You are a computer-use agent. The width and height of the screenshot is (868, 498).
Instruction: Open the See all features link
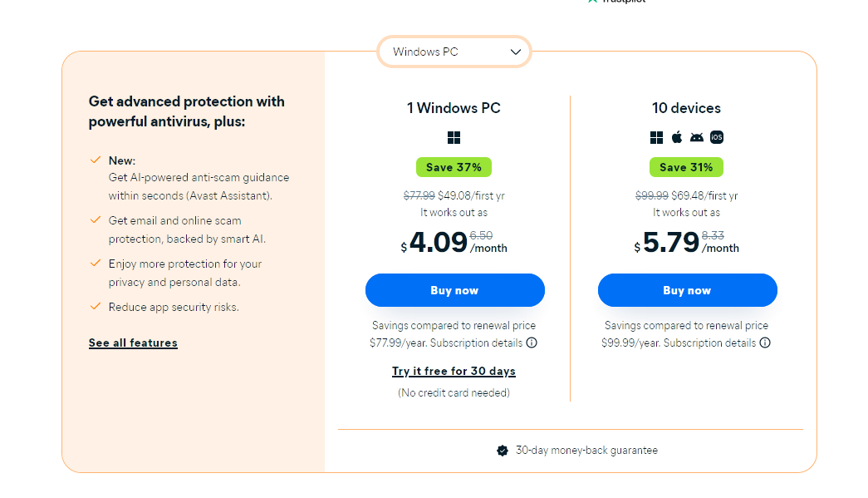[x=133, y=343]
